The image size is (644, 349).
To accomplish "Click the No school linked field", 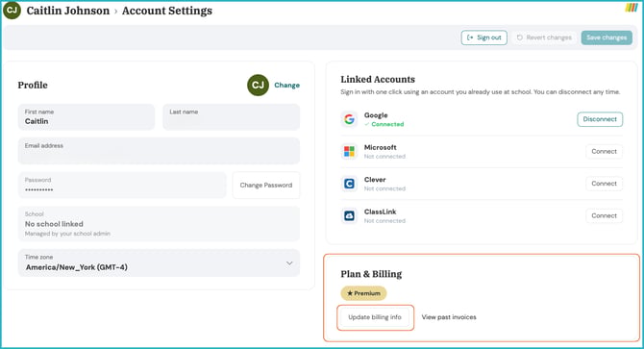I will pyautogui.click(x=159, y=224).
